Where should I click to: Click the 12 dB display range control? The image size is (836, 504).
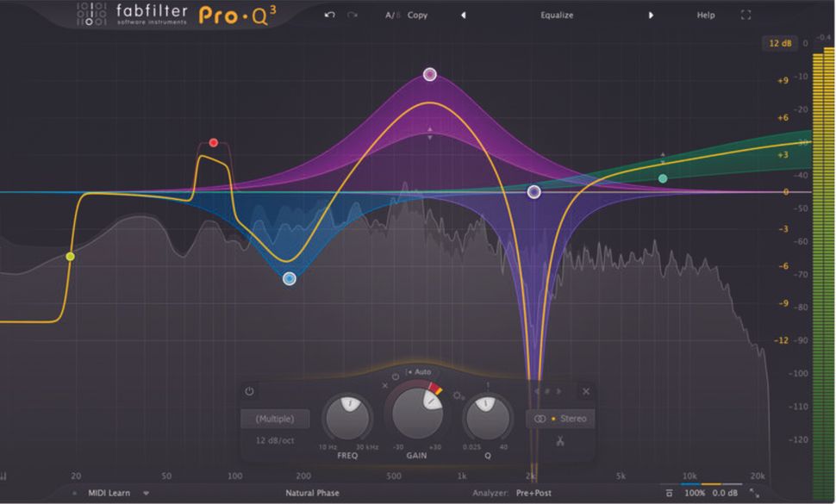click(780, 42)
